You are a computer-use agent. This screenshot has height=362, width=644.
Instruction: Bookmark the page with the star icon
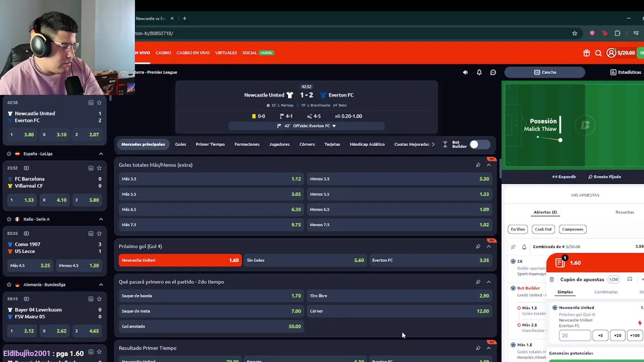(x=575, y=33)
